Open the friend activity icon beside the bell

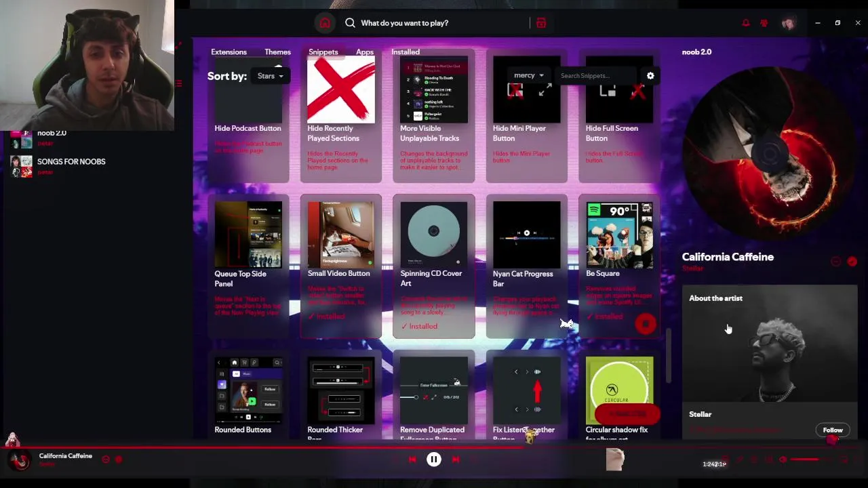(764, 23)
